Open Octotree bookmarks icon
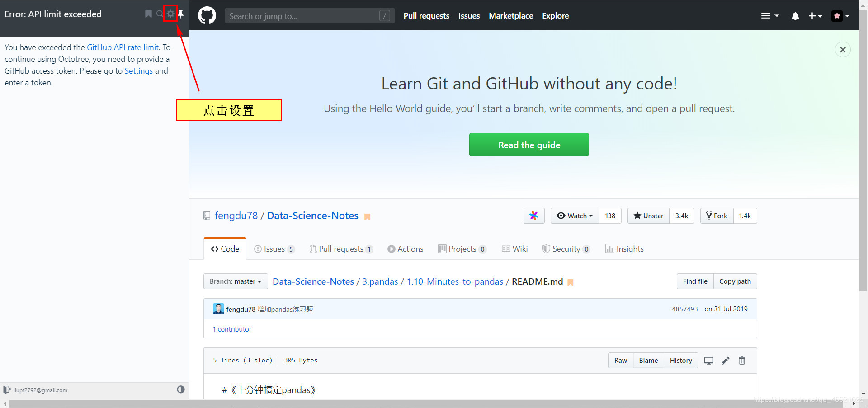This screenshot has height=408, width=868. point(148,14)
